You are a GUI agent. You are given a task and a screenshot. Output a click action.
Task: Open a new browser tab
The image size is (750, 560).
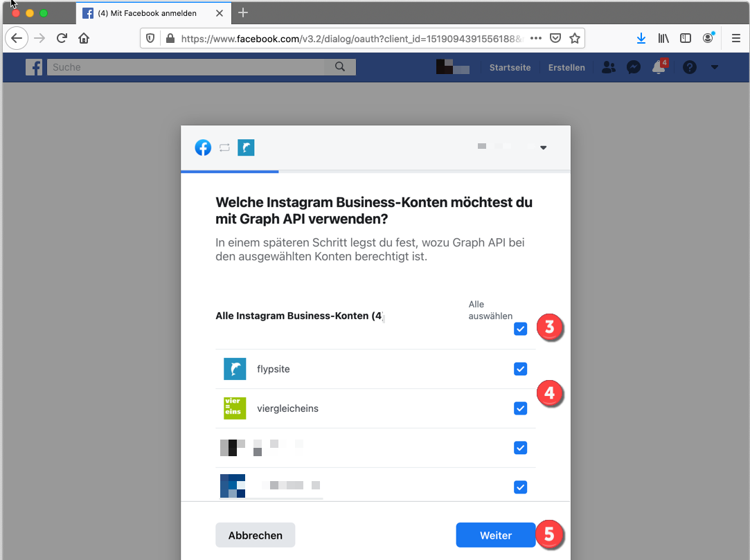(x=243, y=13)
